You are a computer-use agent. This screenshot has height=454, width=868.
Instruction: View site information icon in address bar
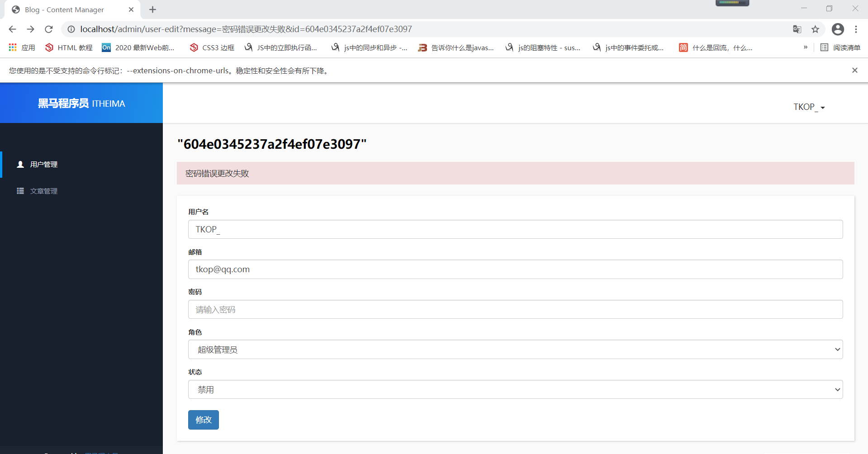pyautogui.click(x=71, y=29)
